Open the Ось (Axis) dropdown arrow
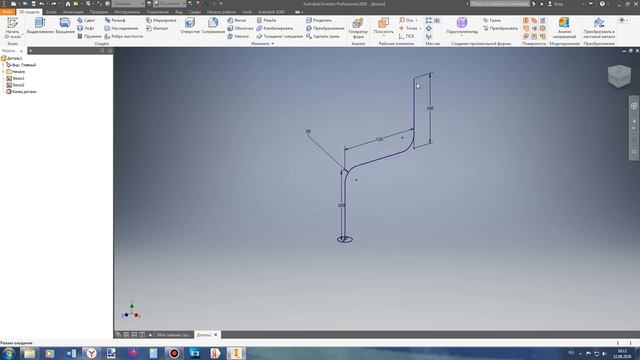The image size is (640, 360). tap(416, 20)
